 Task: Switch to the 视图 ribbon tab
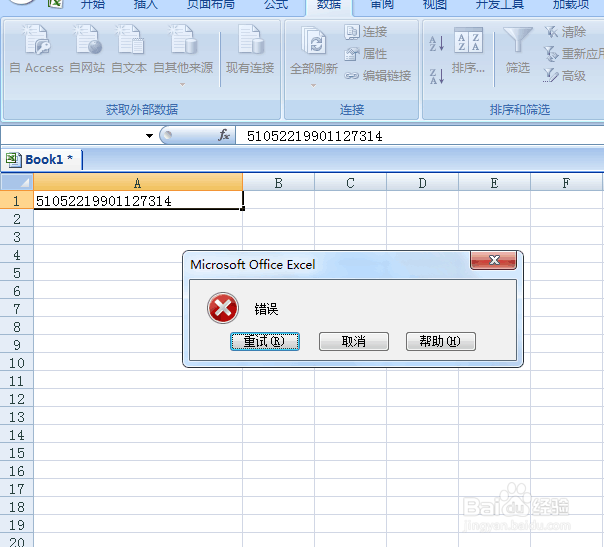435,5
